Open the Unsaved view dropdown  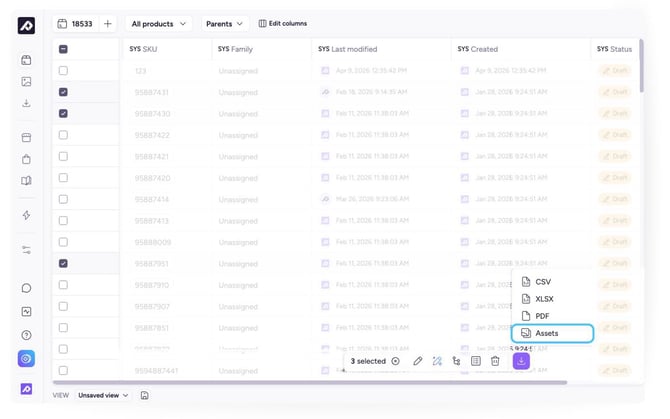click(x=103, y=396)
